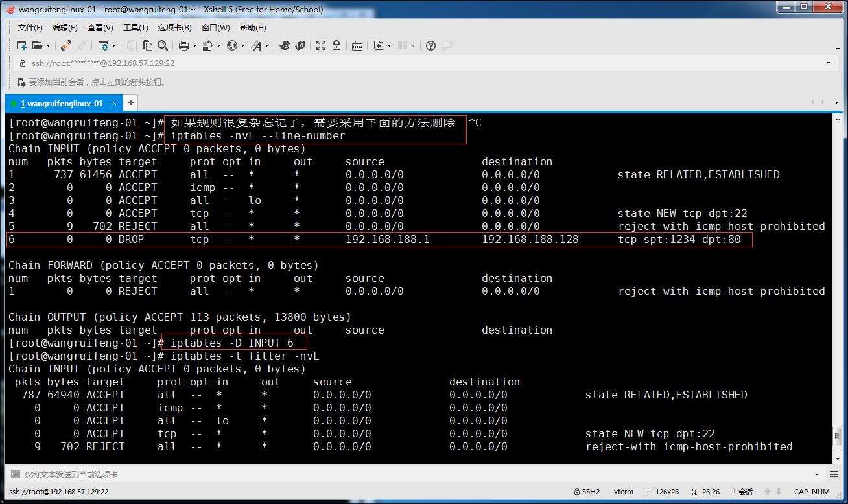Click the virtual keyboard icon
The height and width of the screenshot is (504, 848).
[357, 45]
